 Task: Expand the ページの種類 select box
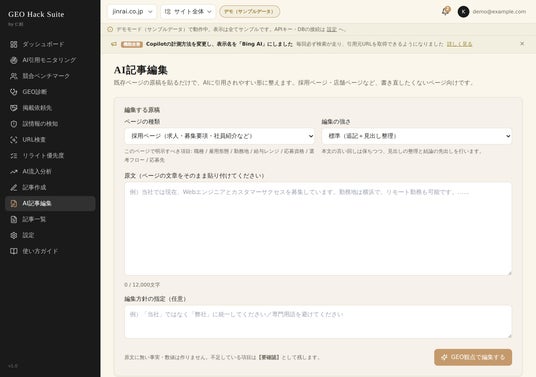(x=219, y=136)
